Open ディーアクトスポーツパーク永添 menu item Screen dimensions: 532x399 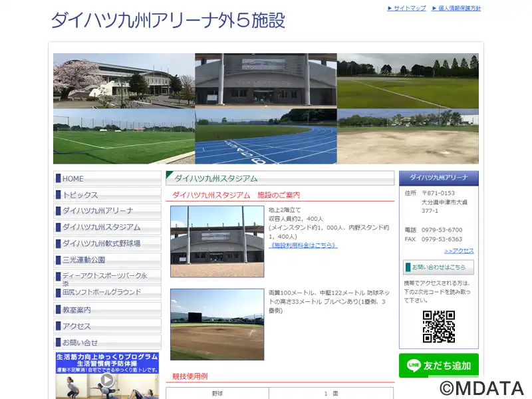coord(107,277)
